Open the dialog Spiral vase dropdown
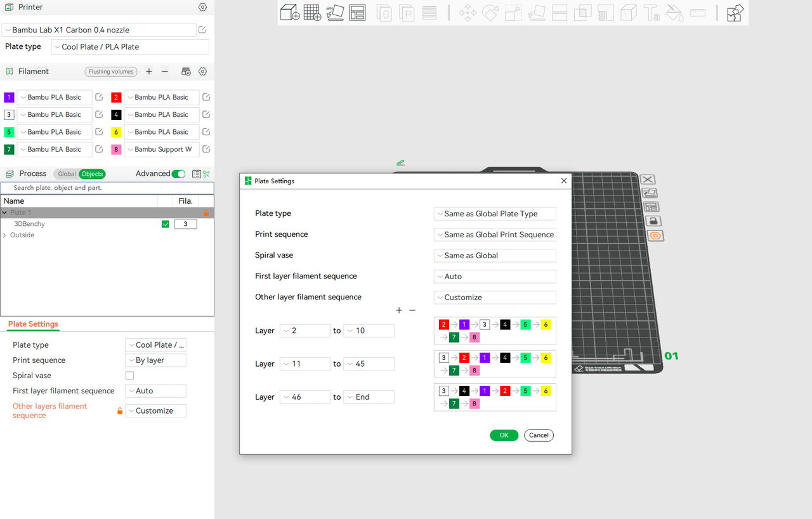812x519 pixels. [495, 256]
